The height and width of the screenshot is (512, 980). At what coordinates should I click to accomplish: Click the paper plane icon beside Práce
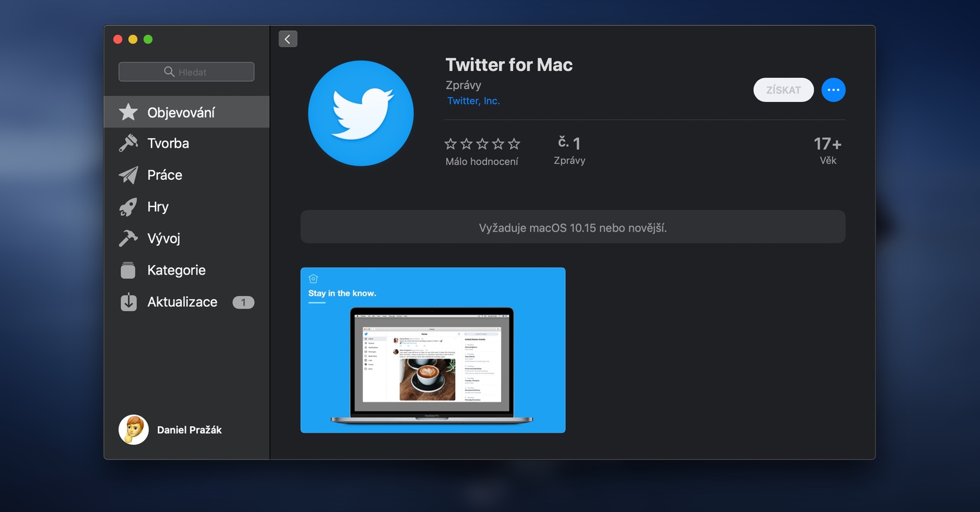[128, 175]
